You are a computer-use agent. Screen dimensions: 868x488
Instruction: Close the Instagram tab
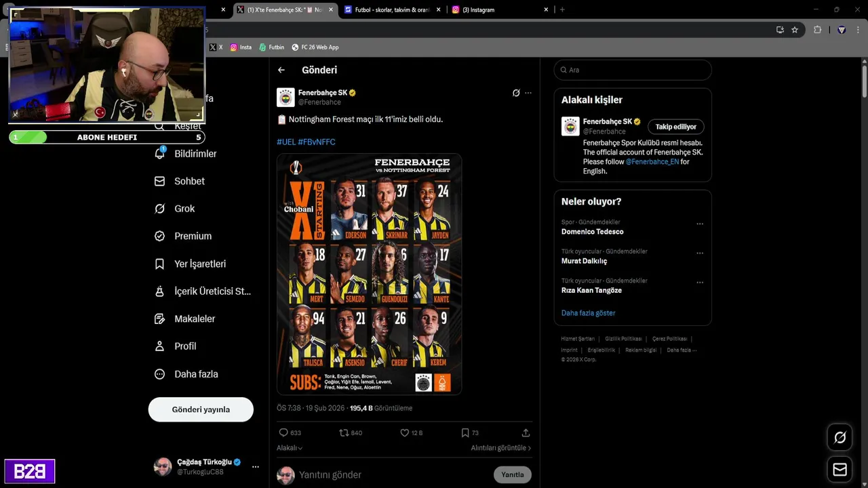point(546,9)
